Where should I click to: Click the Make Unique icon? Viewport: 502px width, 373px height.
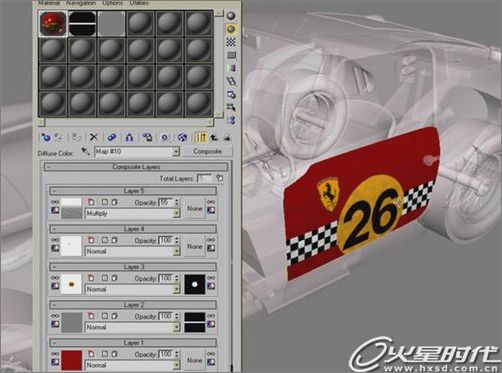pos(129,137)
